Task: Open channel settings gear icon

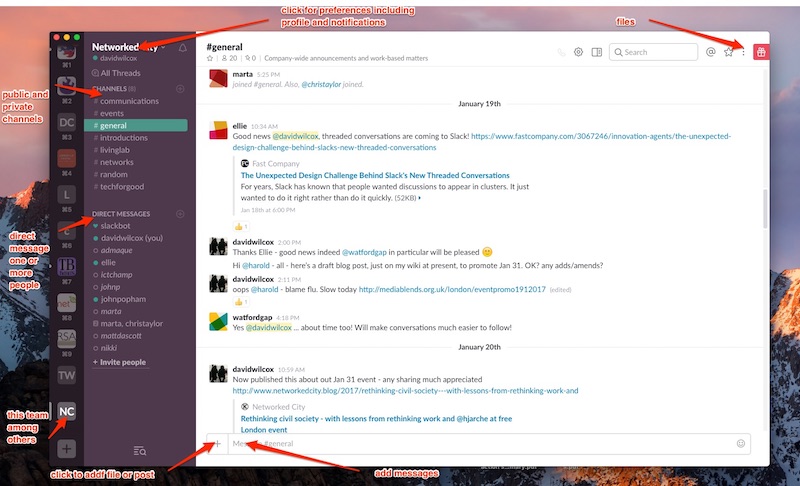Action: (578, 52)
